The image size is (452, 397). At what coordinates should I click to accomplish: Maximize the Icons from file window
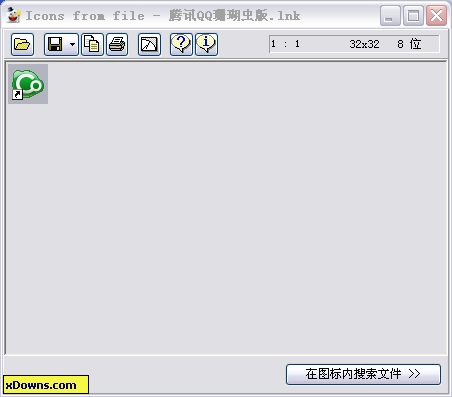point(413,15)
